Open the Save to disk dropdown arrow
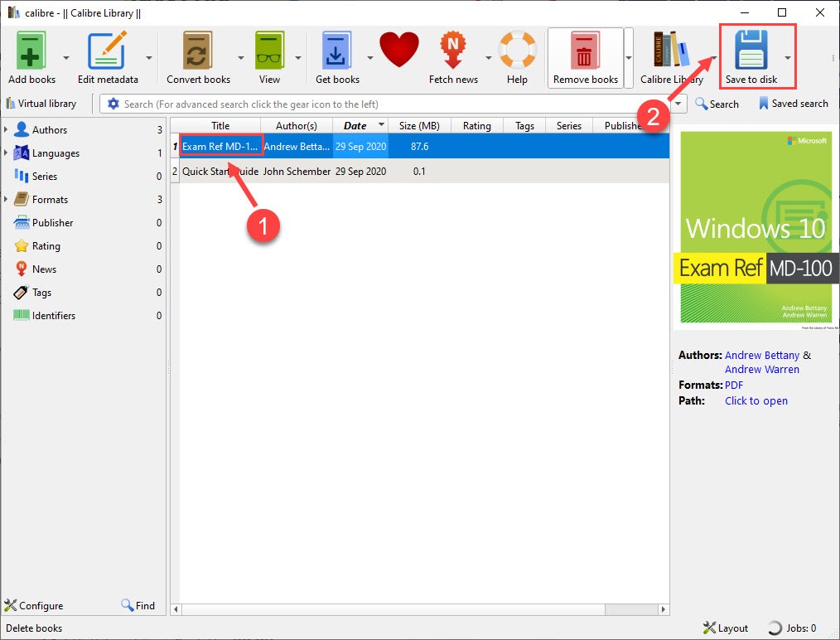Screen dimensions: 840x640 tap(788, 57)
